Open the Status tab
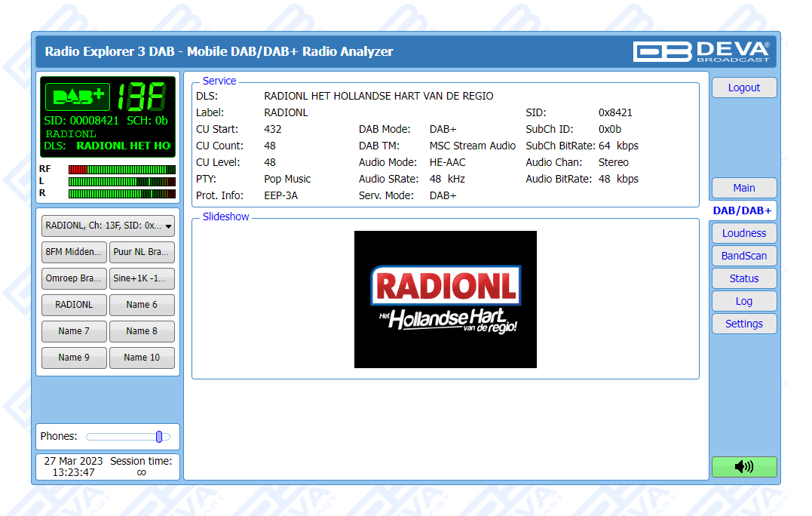Screen dimensions: 812x516 click(x=743, y=278)
